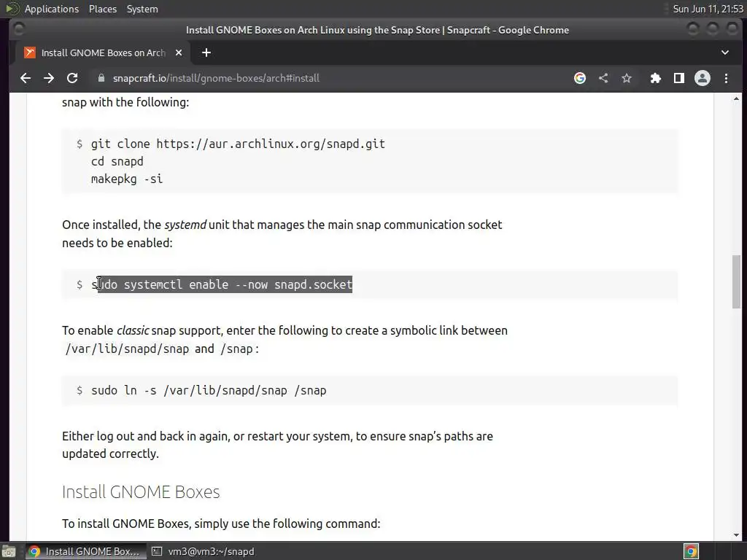Click the page scrollbar thumb
The image size is (747, 560).
(x=737, y=282)
